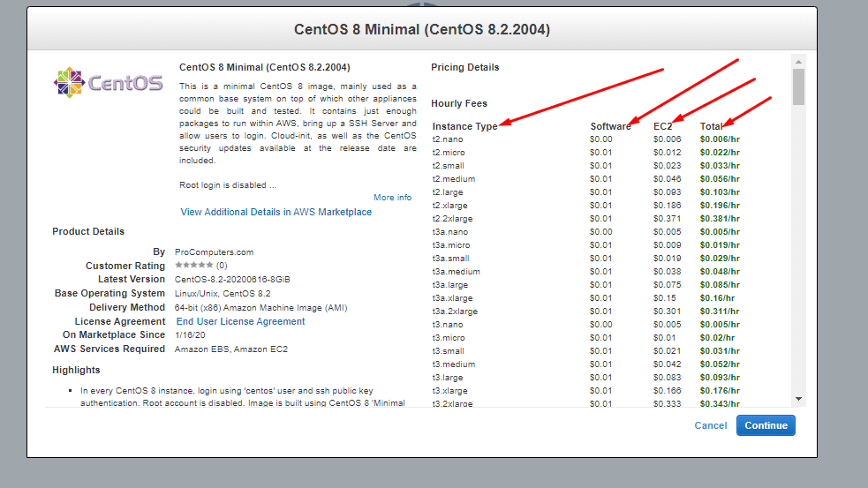Click the $0.022/hr total for t2.micro

720,153
